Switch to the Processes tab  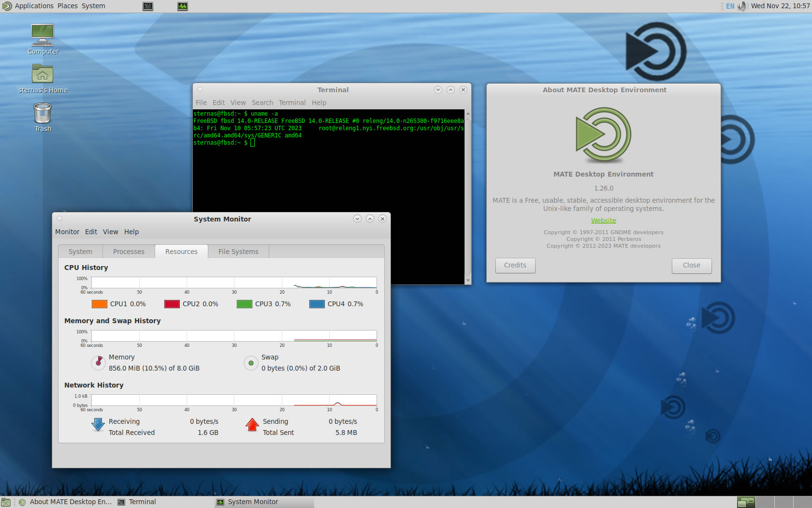tap(129, 252)
